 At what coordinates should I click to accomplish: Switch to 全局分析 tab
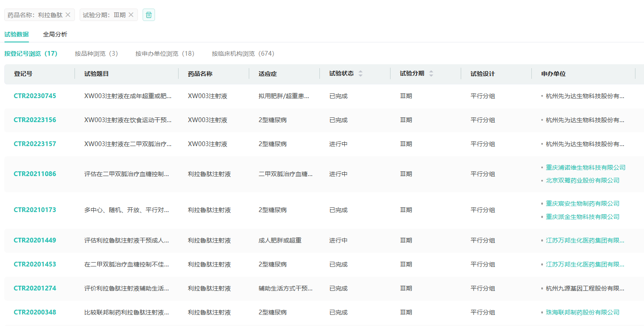tap(55, 34)
